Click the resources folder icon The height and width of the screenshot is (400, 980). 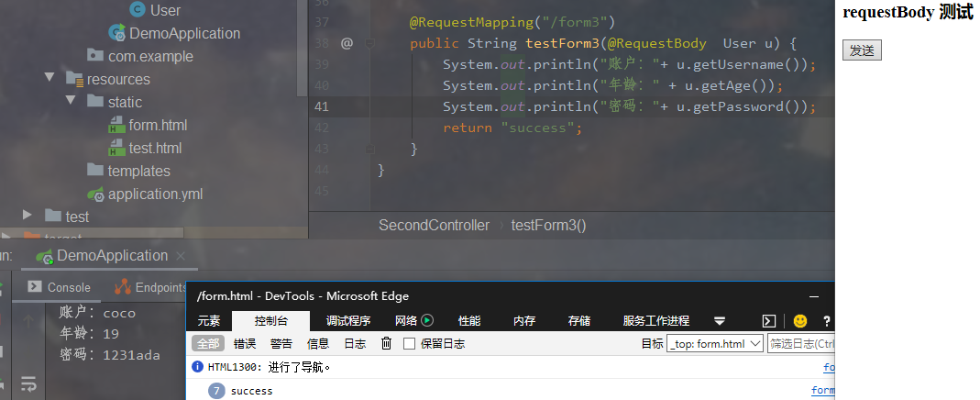74,80
